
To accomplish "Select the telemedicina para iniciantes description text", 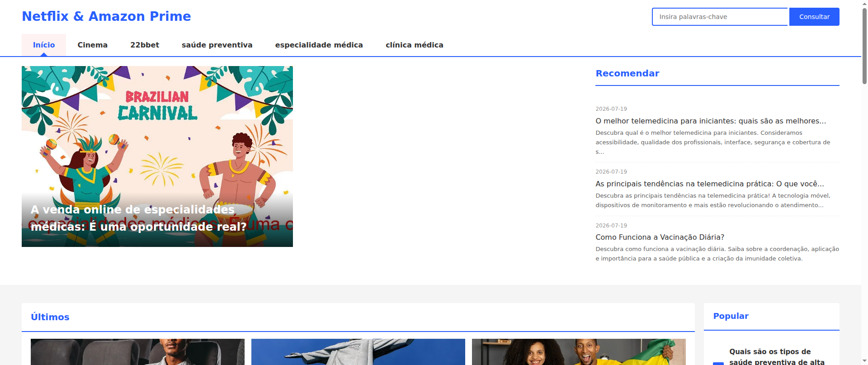I will pyautogui.click(x=713, y=142).
